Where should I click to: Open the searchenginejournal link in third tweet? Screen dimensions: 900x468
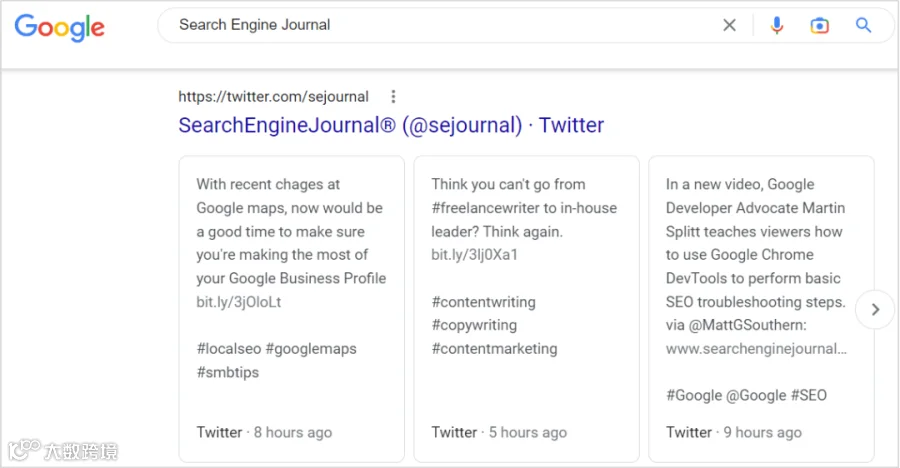pyautogui.click(x=756, y=349)
